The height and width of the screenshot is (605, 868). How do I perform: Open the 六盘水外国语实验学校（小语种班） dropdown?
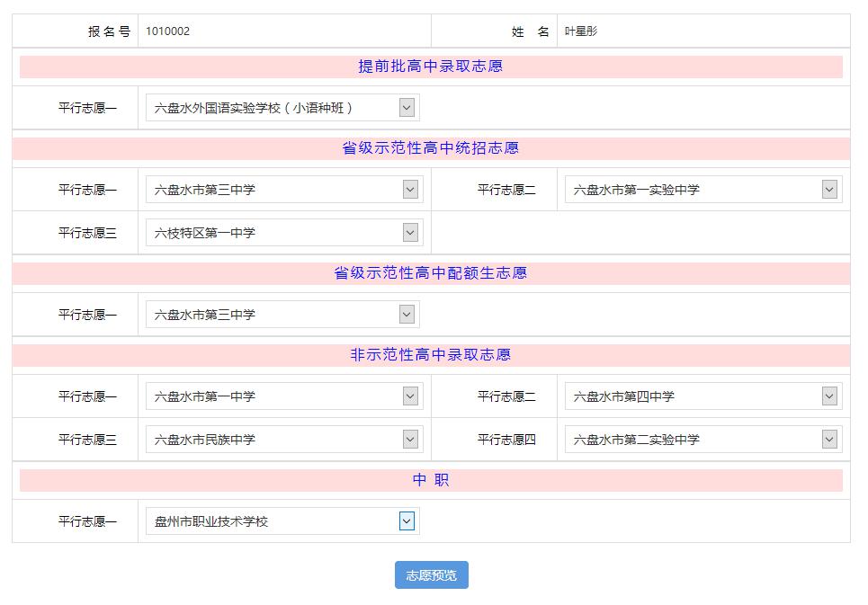point(282,108)
